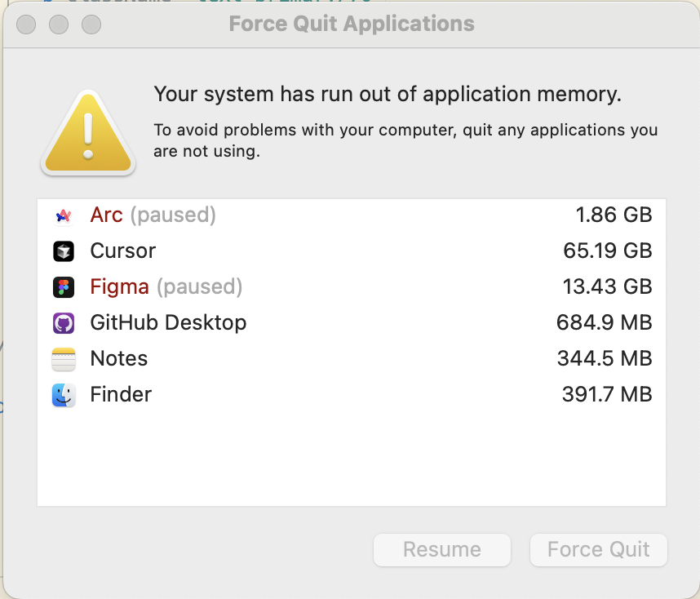This screenshot has width=700, height=599.
Task: Click Figma's 13.43 GB memory value
Action: pos(607,287)
